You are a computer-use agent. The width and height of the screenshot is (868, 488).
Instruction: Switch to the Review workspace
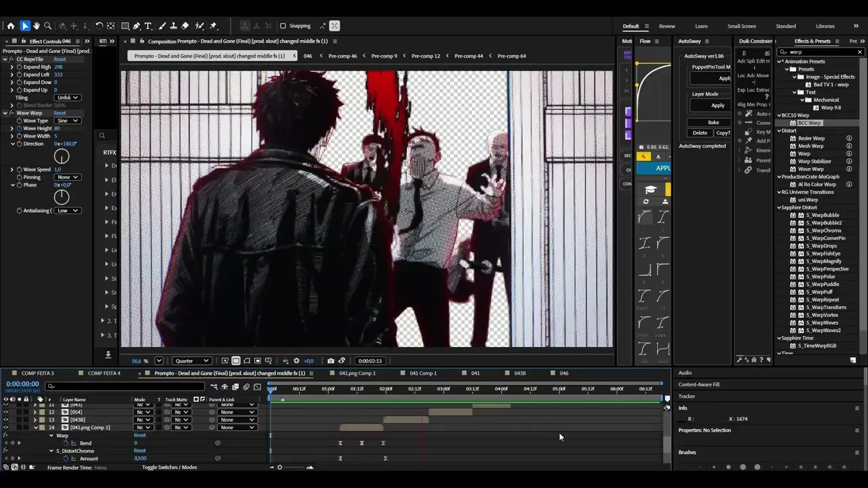click(667, 26)
